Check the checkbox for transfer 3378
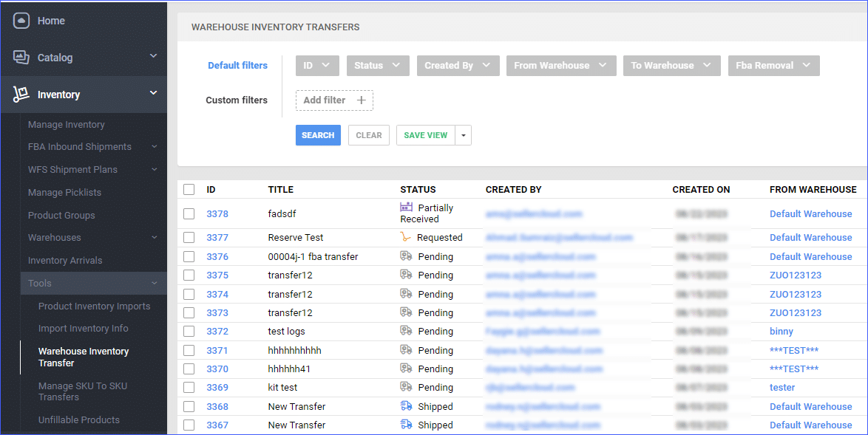The image size is (868, 435). (x=189, y=212)
